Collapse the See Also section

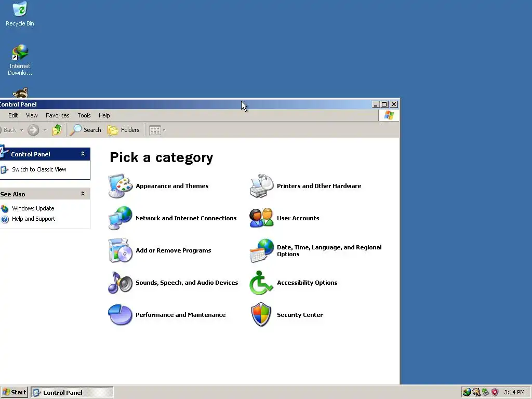point(83,194)
